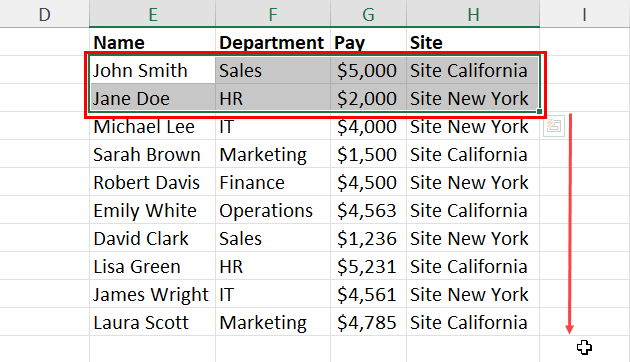Viewport: 630px width, 362px height.
Task: Click Sarah Brown's Marketing department cell
Action: [273, 154]
